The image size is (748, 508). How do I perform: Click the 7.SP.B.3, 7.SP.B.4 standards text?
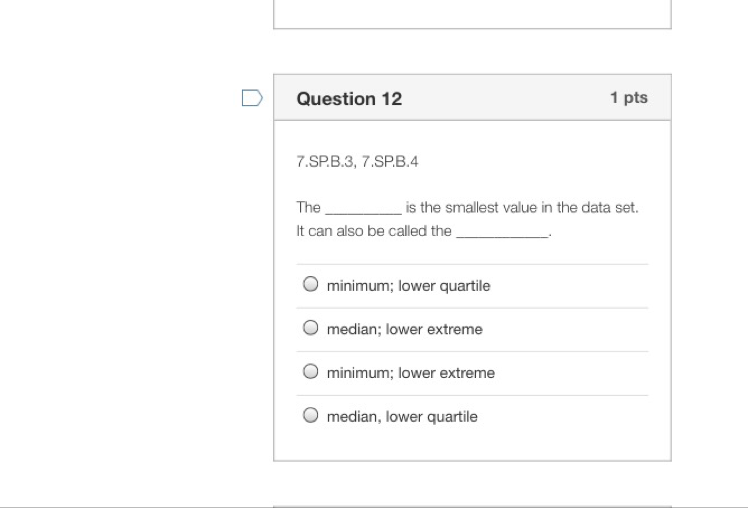point(357,163)
